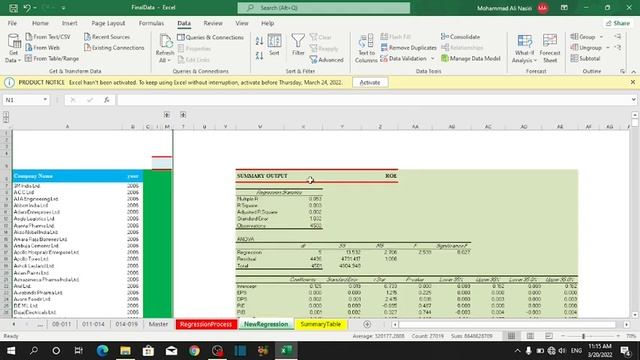This screenshot has width=640, height=360.
Task: Open the Group dropdown arrow
Action: pyautogui.click(x=601, y=37)
